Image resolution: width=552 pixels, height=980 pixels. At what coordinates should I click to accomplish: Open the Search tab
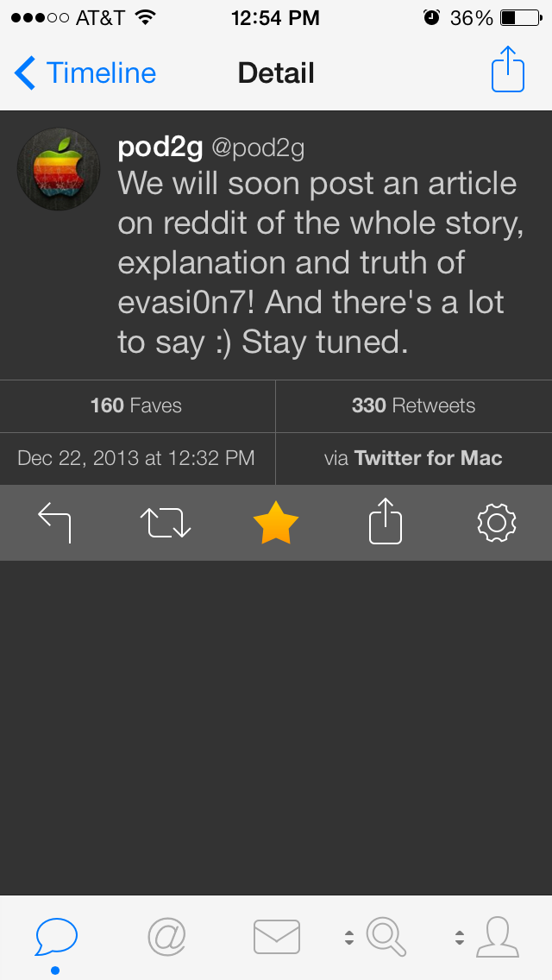pos(386,937)
